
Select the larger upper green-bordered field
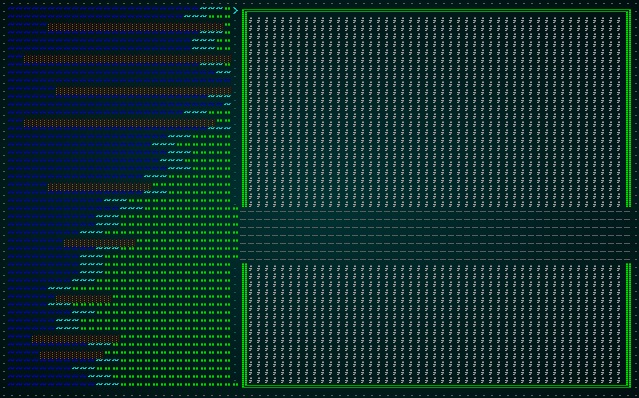coord(436,108)
